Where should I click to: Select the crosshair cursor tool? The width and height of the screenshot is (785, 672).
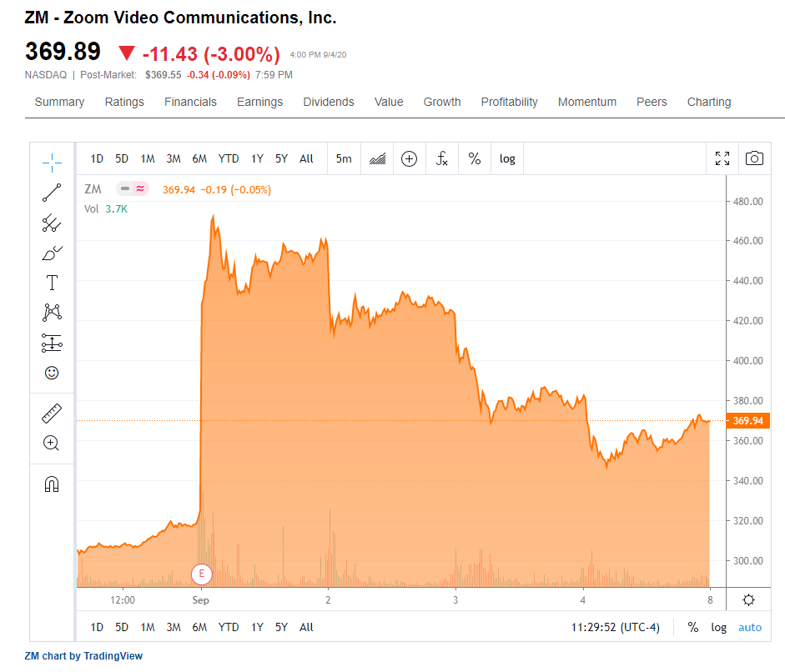pyautogui.click(x=52, y=163)
